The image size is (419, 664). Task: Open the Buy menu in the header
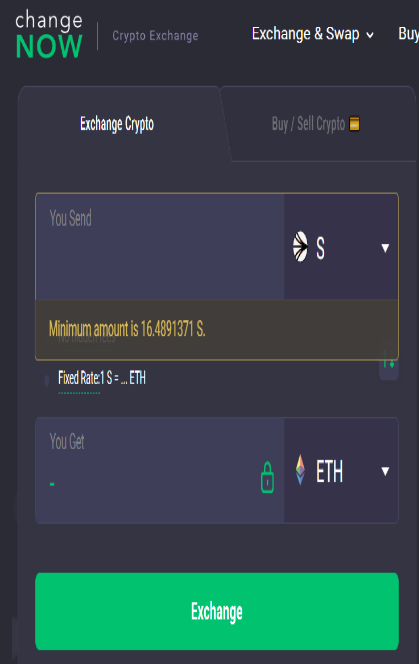[408, 34]
